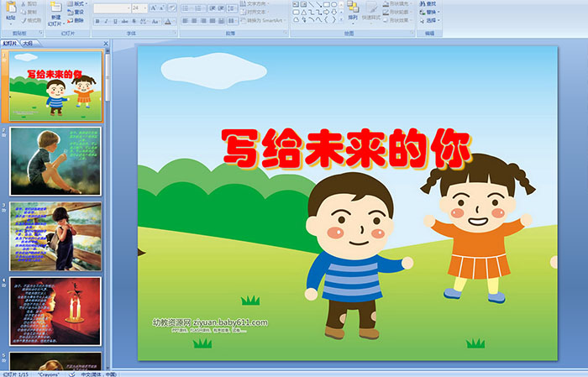Viewport: 588px width, 377px height.
Task: Toggle Center alignment
Action: click(x=194, y=21)
